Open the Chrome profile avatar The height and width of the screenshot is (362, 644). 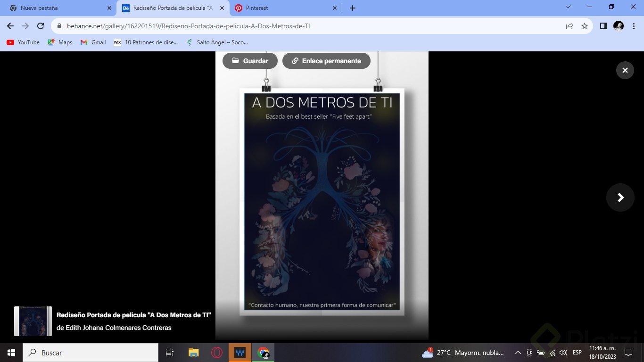tap(618, 26)
